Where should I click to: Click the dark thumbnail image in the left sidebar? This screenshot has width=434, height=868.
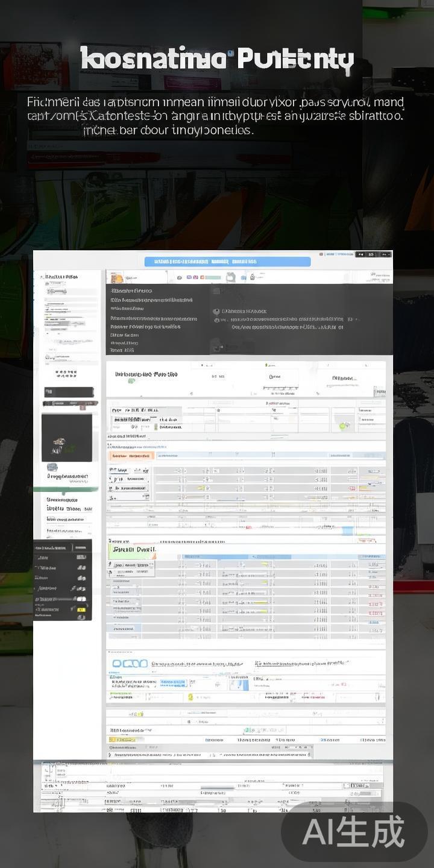[67, 438]
